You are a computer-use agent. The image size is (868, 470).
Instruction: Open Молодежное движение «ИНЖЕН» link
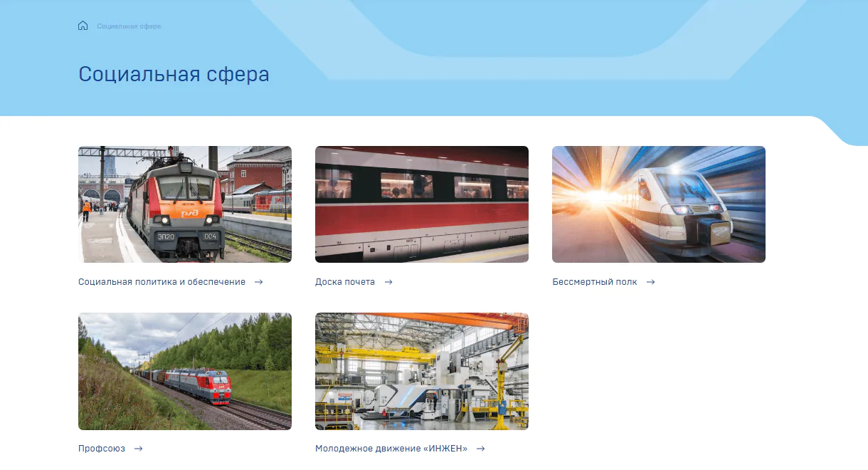[x=391, y=449]
